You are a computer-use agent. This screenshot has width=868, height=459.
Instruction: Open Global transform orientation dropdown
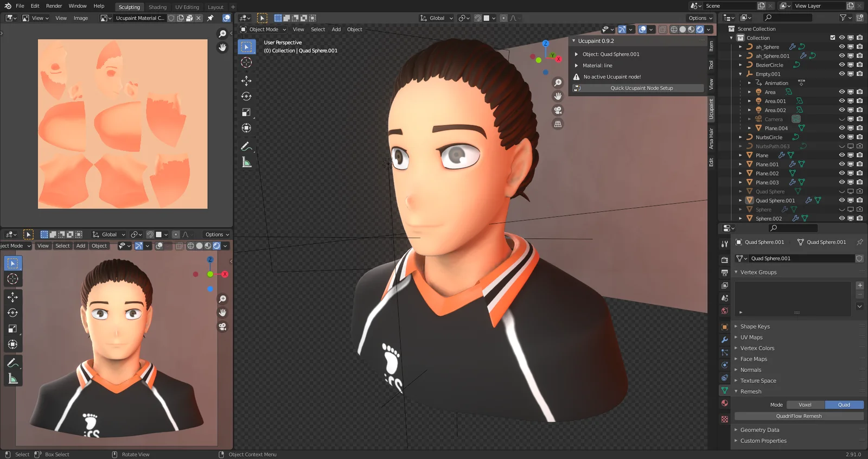[437, 18]
